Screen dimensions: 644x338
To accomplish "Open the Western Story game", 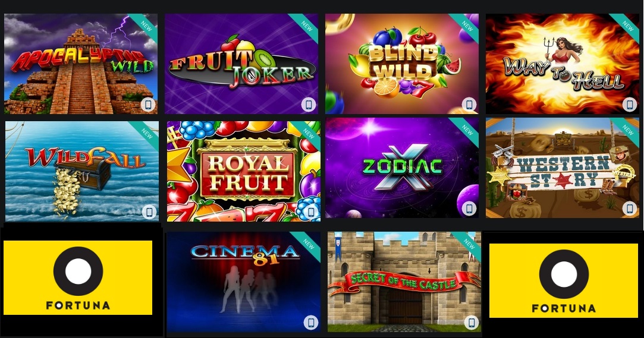I will pos(563,168).
